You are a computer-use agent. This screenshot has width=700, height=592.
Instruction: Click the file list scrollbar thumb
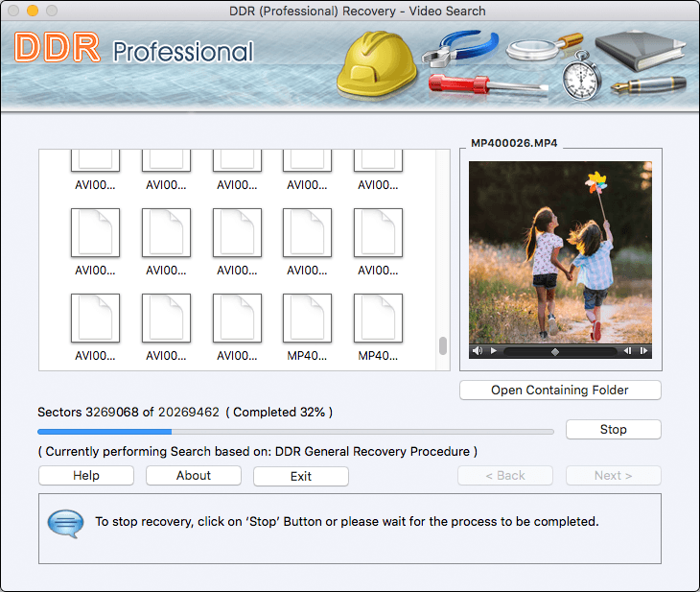443,345
